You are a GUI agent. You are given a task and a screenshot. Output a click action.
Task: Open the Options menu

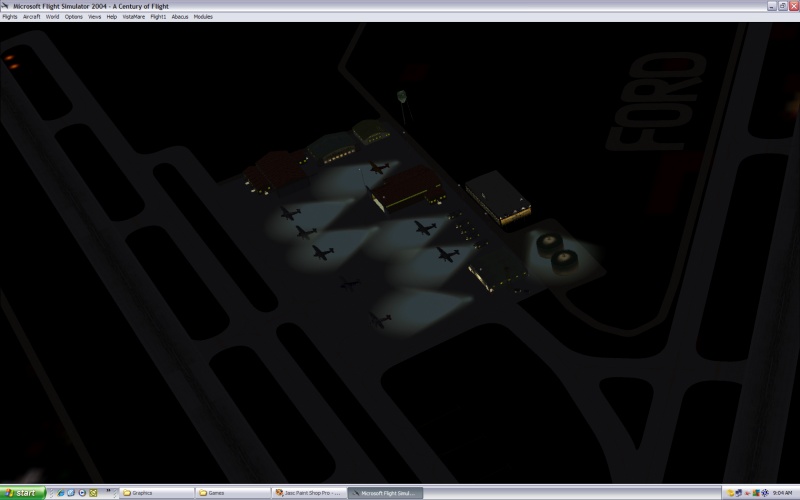tap(73, 17)
